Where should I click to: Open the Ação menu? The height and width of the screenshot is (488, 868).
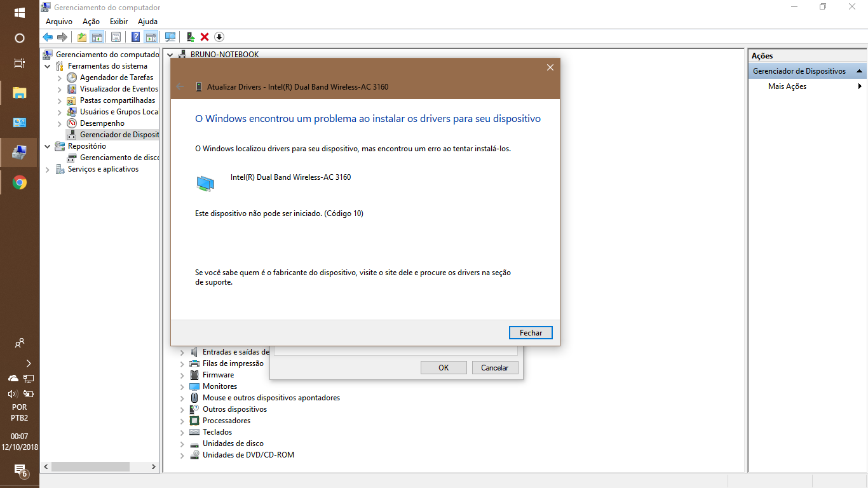(x=91, y=22)
